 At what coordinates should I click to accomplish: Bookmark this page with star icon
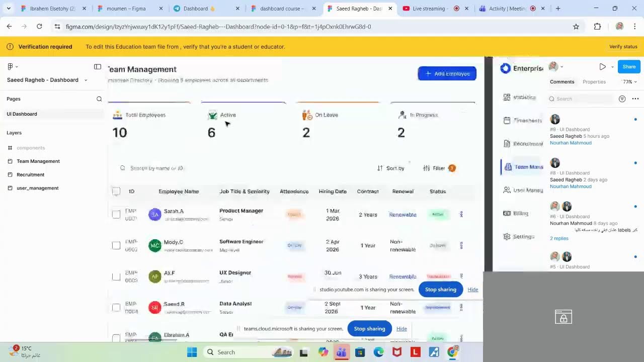[576, 27]
